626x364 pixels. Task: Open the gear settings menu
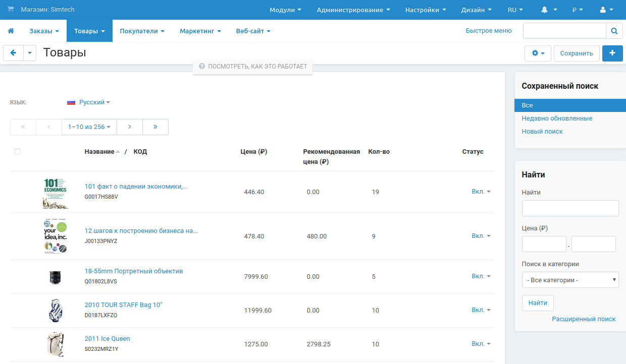click(538, 53)
